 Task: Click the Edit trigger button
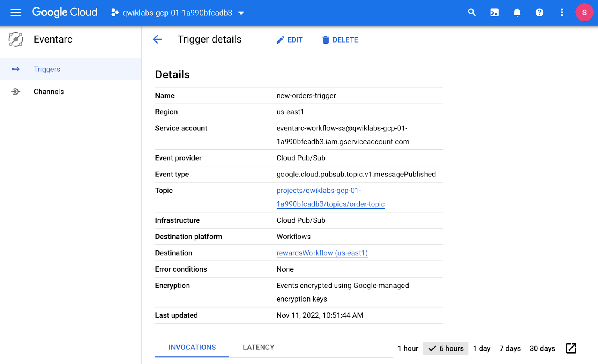(289, 40)
